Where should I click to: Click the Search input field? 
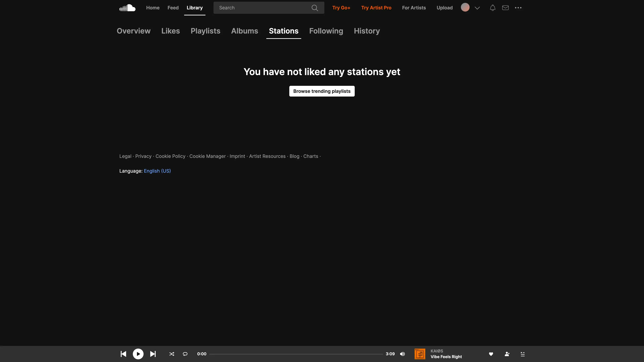click(x=262, y=8)
